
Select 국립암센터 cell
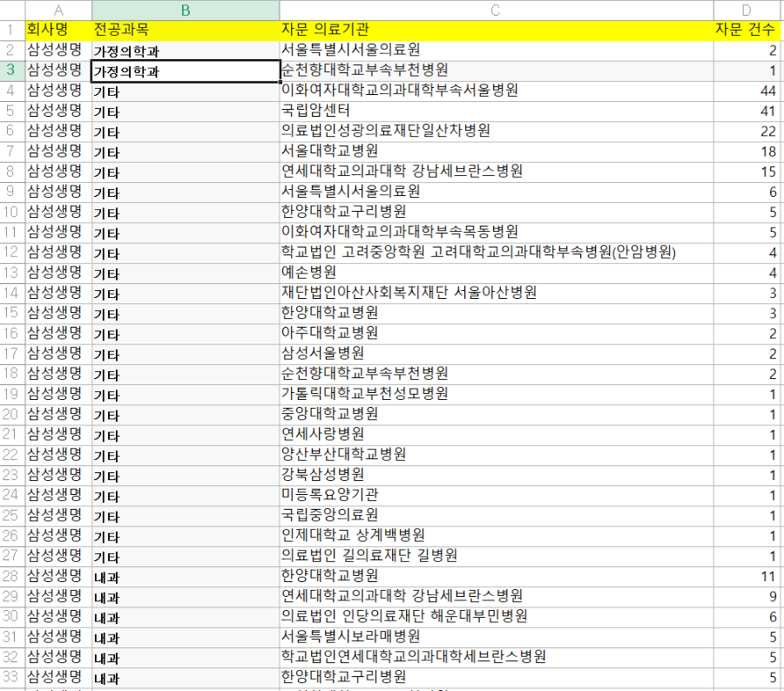tap(496, 111)
